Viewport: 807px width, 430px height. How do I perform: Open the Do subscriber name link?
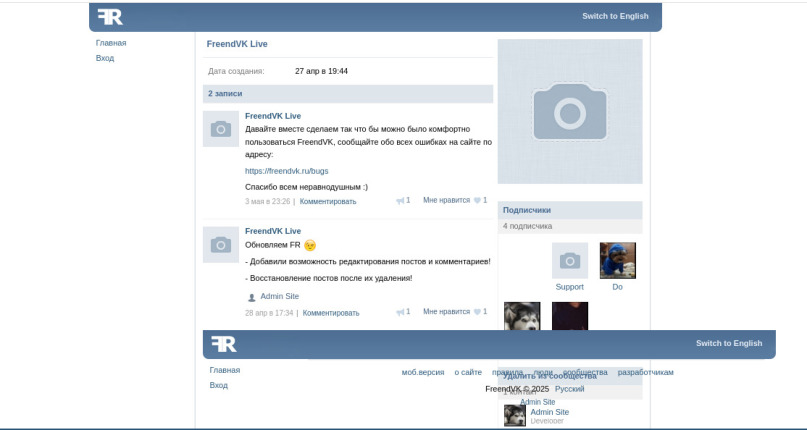[617, 287]
